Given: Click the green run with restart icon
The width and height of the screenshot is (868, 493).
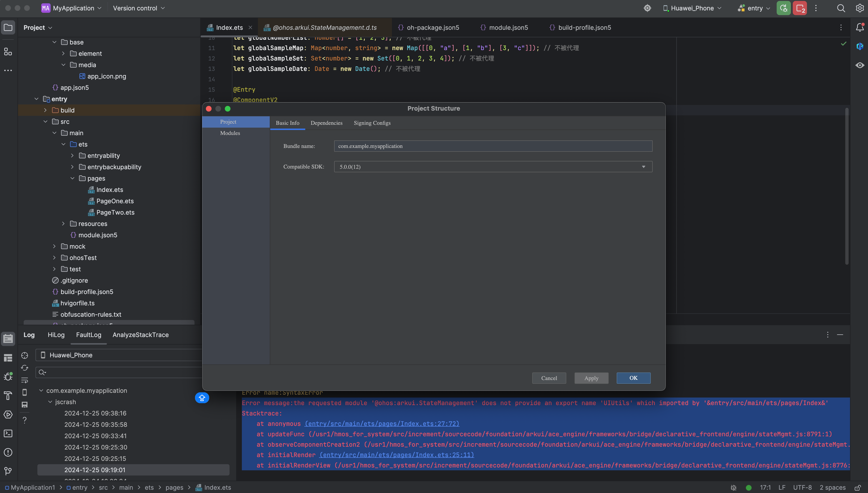Looking at the screenshot, I should [x=783, y=8].
